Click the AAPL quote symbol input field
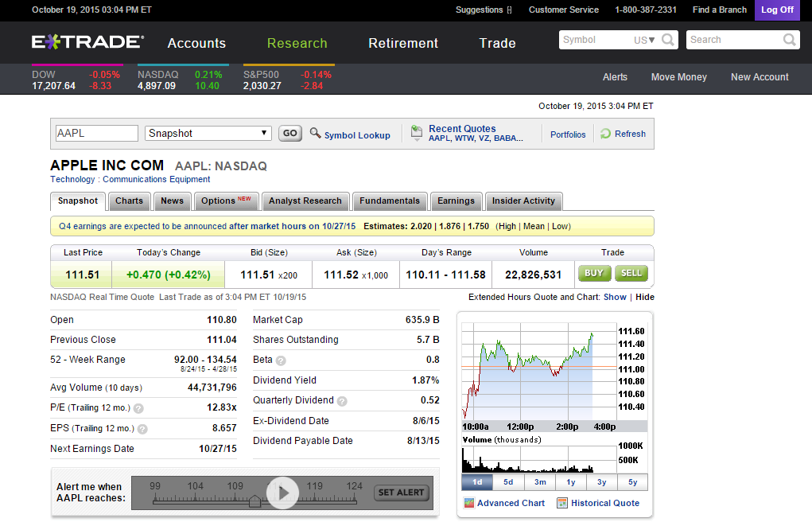 click(x=97, y=133)
